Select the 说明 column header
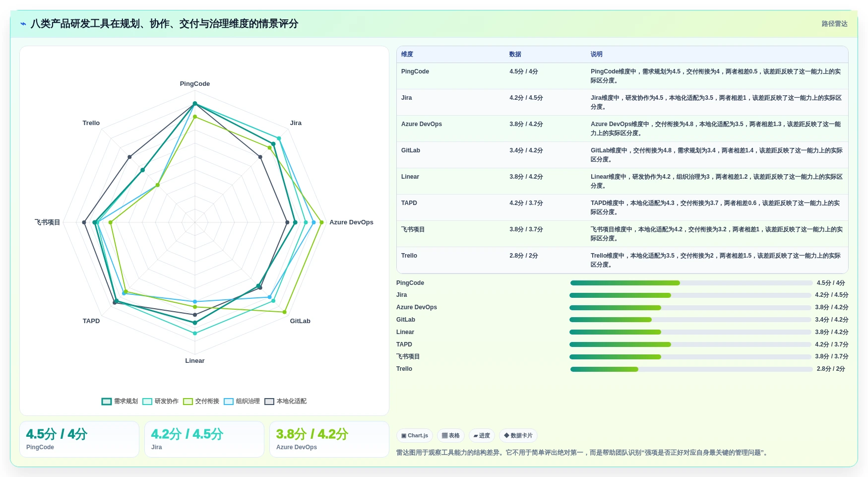The image size is (868, 477). tap(597, 54)
